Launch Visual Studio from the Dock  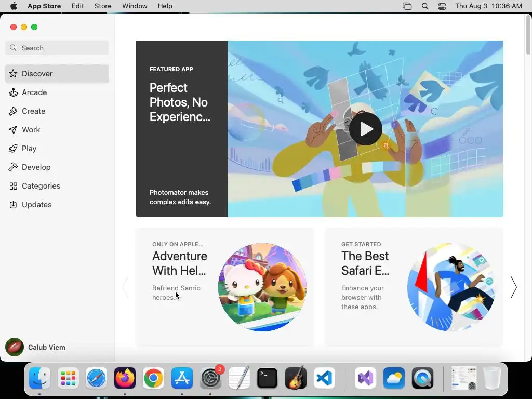(365, 378)
